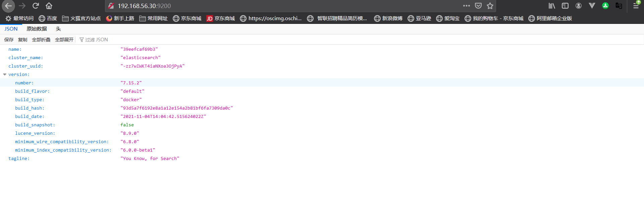This screenshot has height=201, width=644.
Task: Click the green download extension icon
Action: tap(605, 6)
